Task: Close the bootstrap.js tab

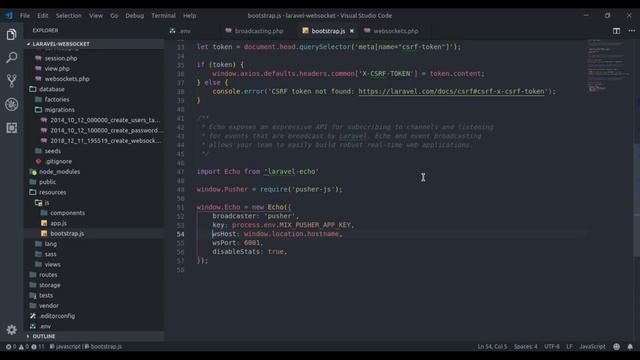Action: coord(351,31)
